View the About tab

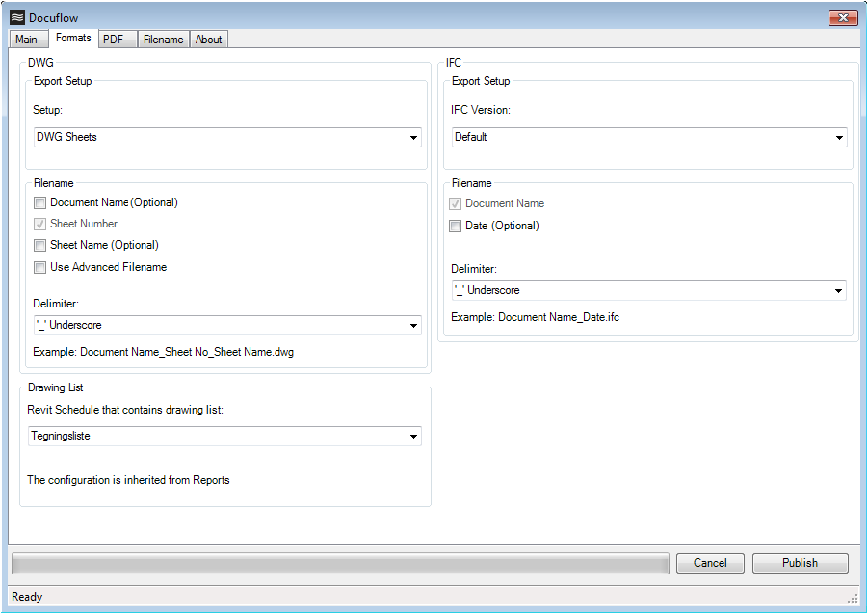point(209,39)
